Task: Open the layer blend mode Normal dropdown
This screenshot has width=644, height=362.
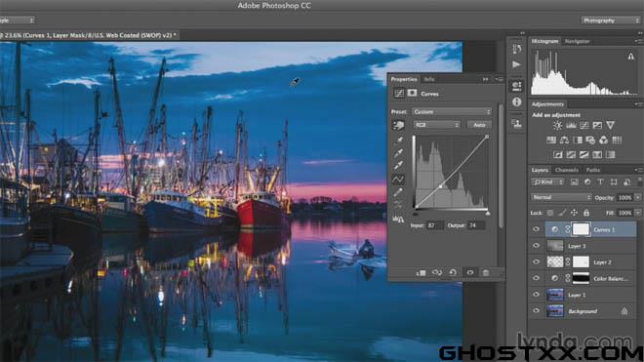Action: (561, 198)
